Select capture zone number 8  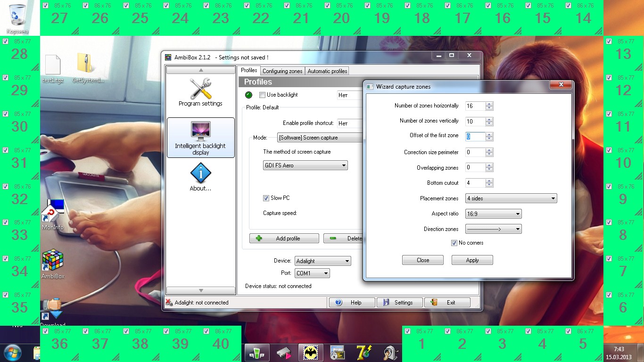pos(623,235)
